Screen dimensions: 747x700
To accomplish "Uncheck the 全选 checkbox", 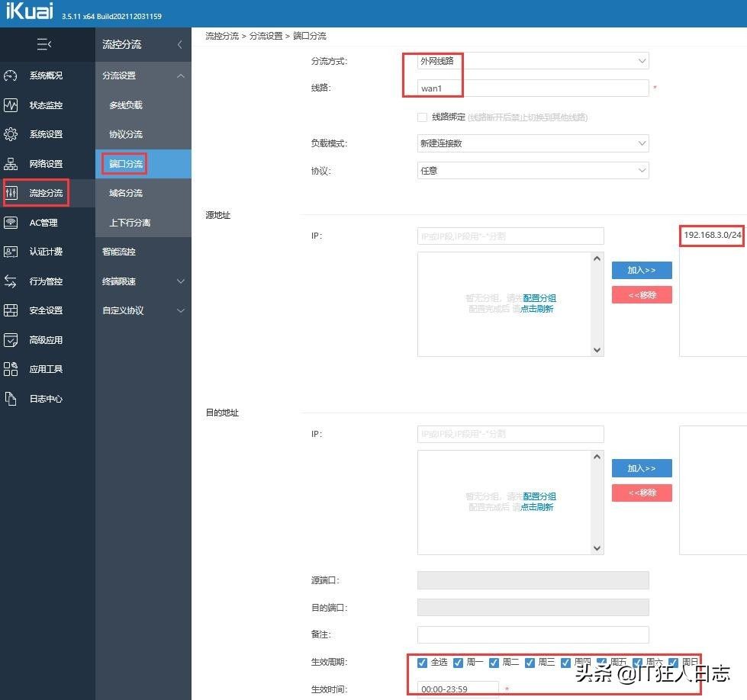I will point(422,663).
